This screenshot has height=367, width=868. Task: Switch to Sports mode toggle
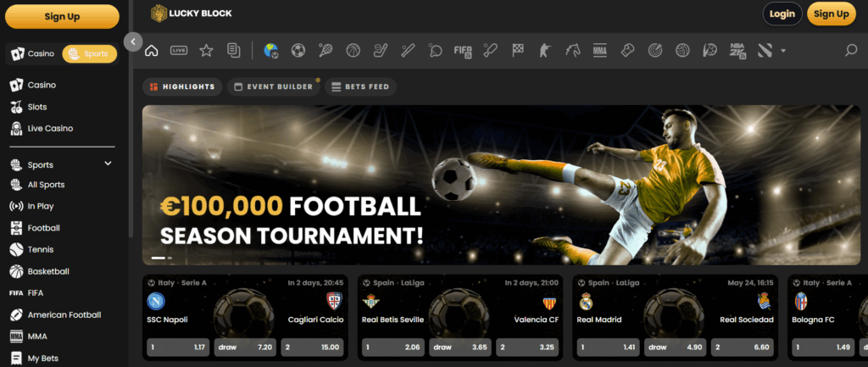point(90,53)
